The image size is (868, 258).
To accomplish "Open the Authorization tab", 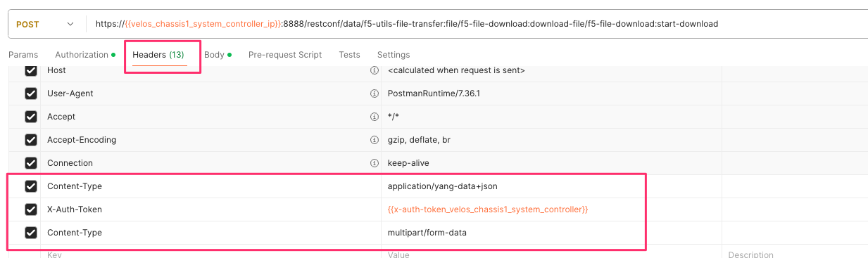I will (85, 55).
